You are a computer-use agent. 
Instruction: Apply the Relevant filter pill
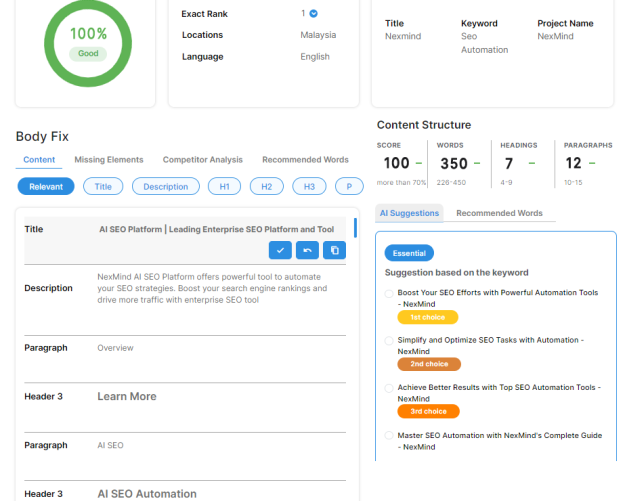[x=46, y=187]
